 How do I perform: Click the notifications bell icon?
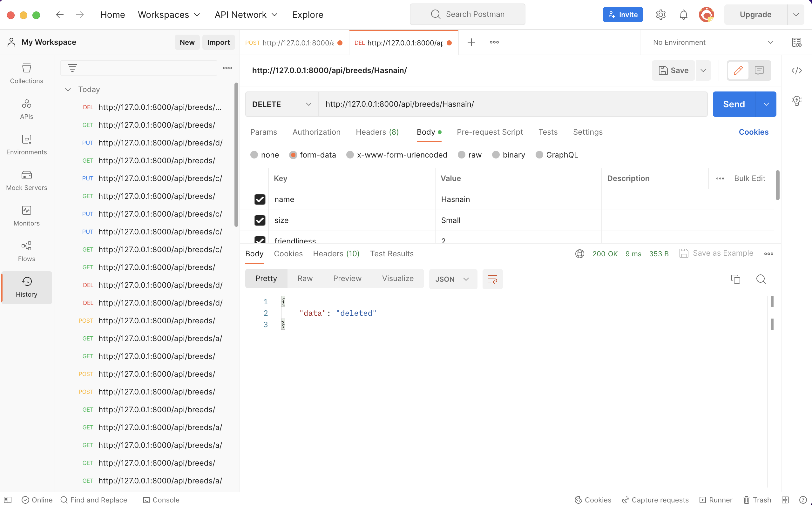683,15
